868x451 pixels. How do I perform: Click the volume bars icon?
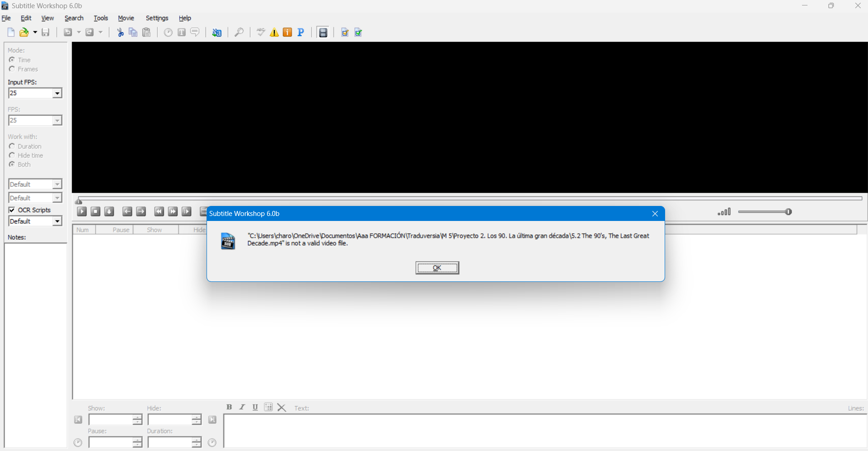[x=724, y=212]
